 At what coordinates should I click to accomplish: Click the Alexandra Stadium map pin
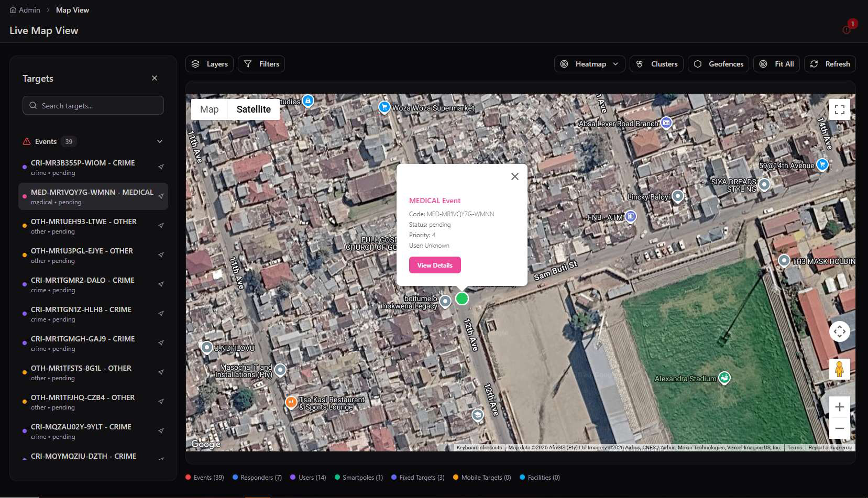[x=724, y=378]
